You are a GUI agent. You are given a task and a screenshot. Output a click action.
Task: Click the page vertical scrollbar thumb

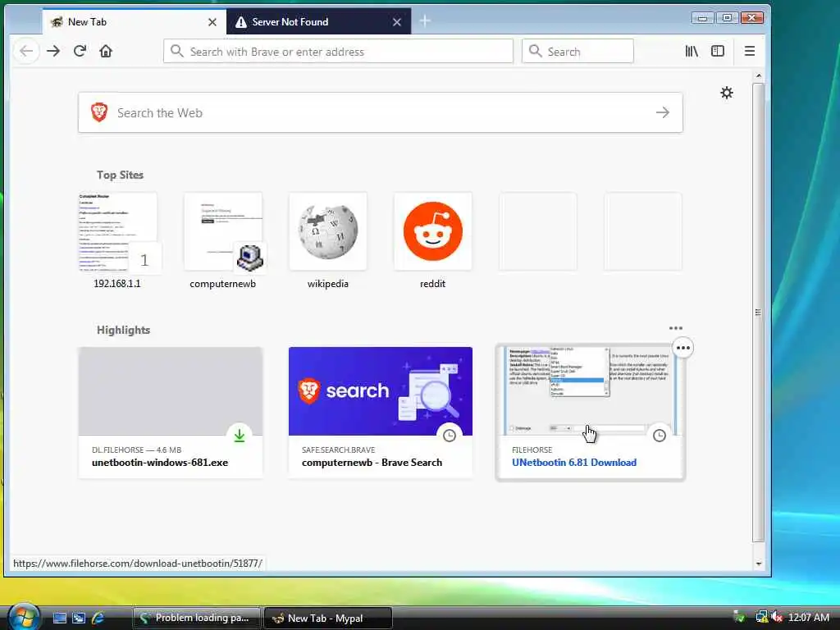tap(758, 313)
